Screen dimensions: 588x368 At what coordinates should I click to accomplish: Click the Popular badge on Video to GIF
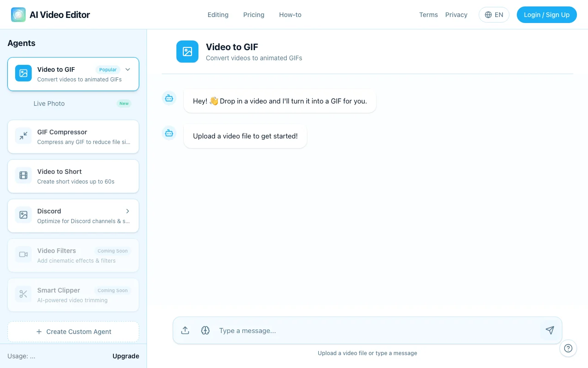pyautogui.click(x=108, y=69)
